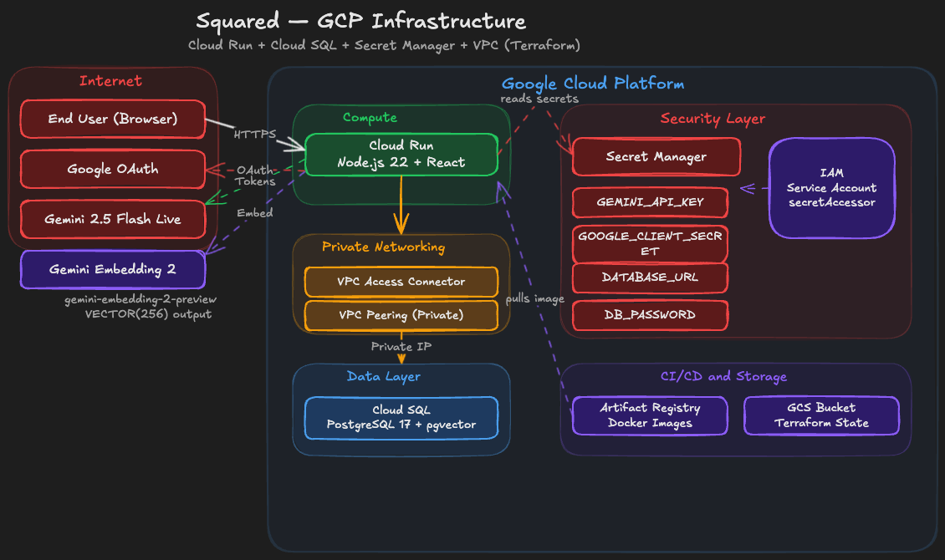Select the GCS Bucket Terraform State node

821,415
